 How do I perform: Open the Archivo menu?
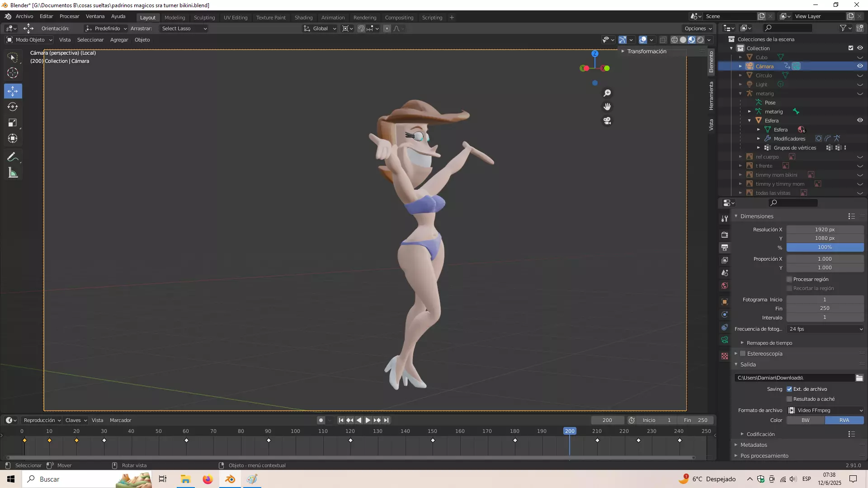click(24, 16)
